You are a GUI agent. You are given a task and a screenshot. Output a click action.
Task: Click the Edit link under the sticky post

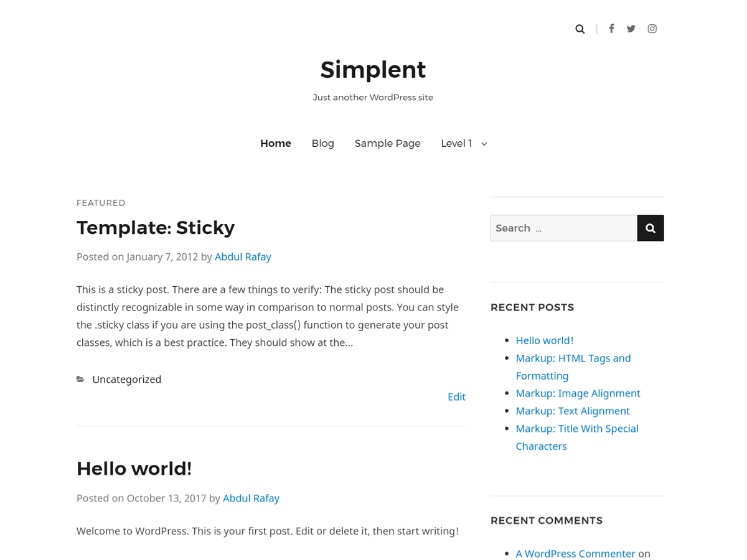click(456, 396)
